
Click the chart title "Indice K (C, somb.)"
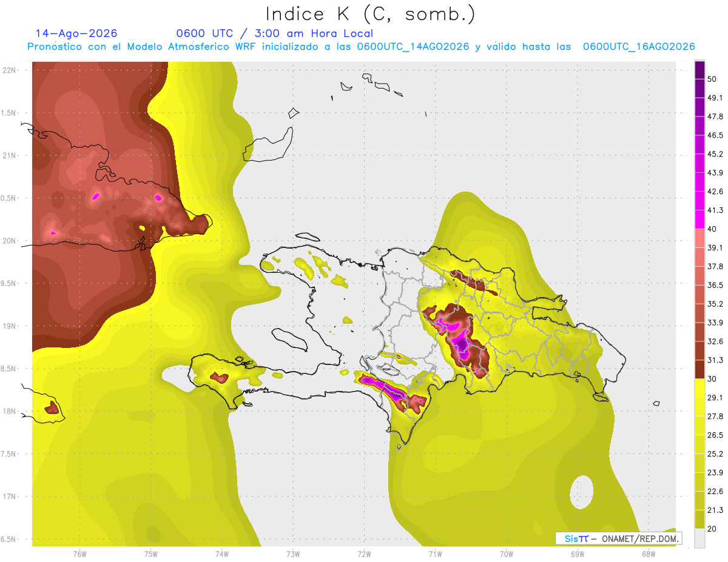coord(371,14)
